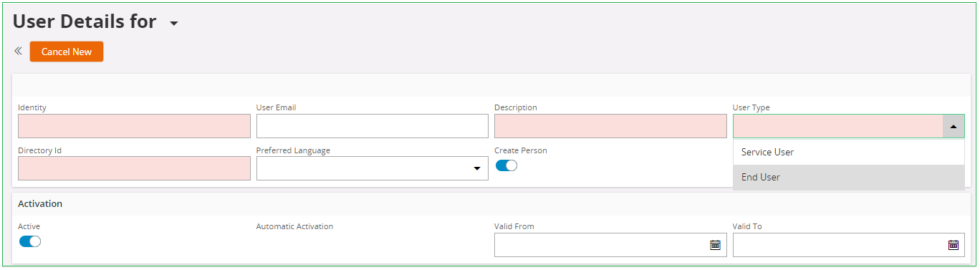Screen dimensions: 980x270
Task: Click inside the Valid From date field
Action: tap(610, 245)
